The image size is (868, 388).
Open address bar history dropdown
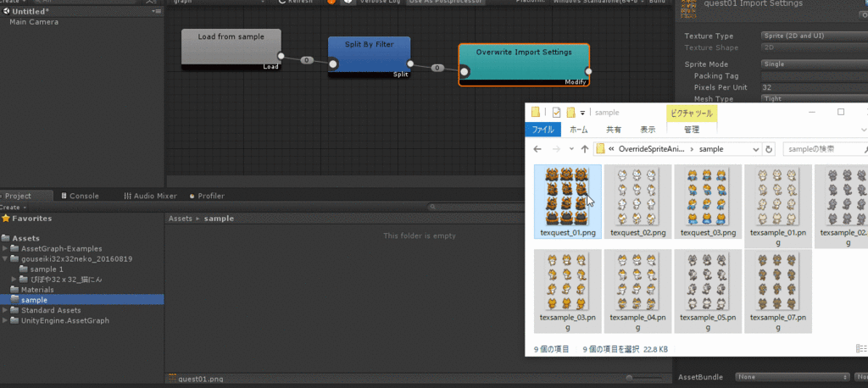coord(756,149)
